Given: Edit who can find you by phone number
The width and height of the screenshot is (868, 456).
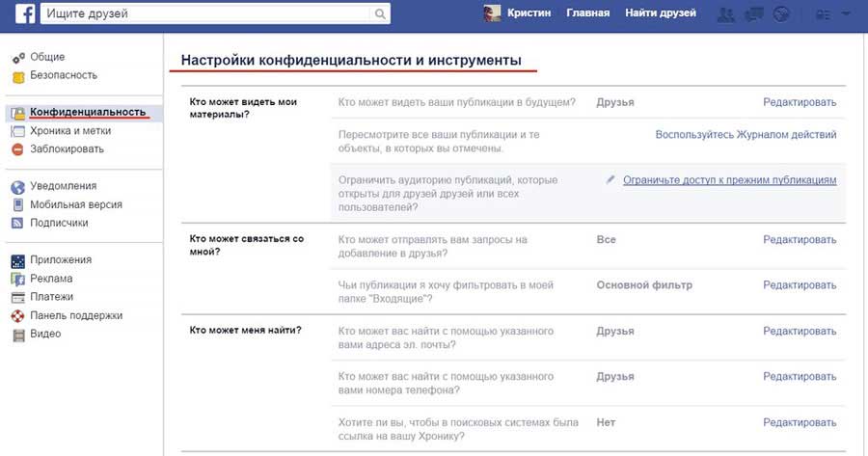Looking at the screenshot, I should pyautogui.click(x=800, y=376).
